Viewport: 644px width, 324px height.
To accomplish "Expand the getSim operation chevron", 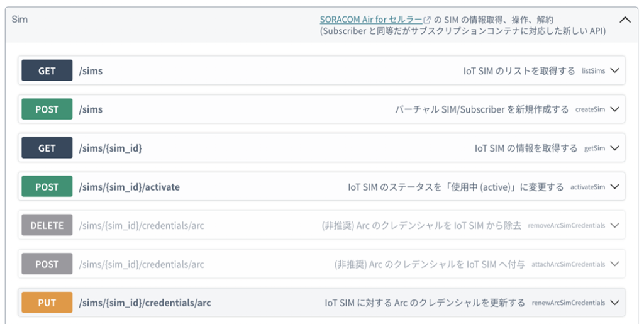I will 614,148.
